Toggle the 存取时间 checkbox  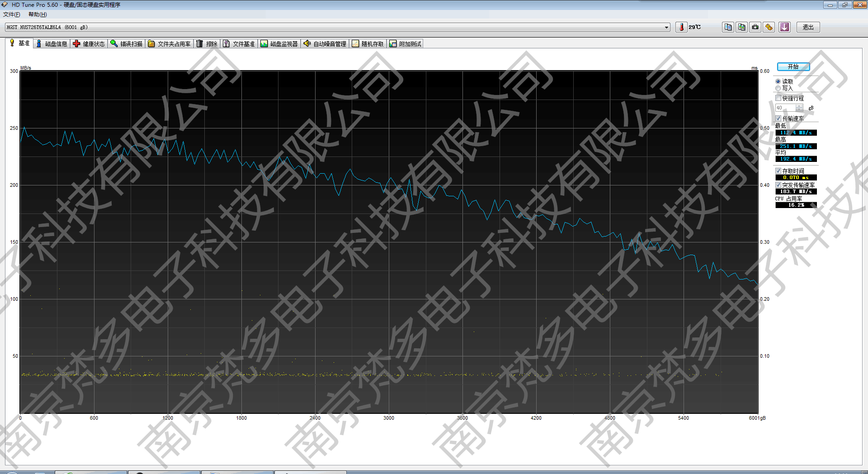click(778, 171)
